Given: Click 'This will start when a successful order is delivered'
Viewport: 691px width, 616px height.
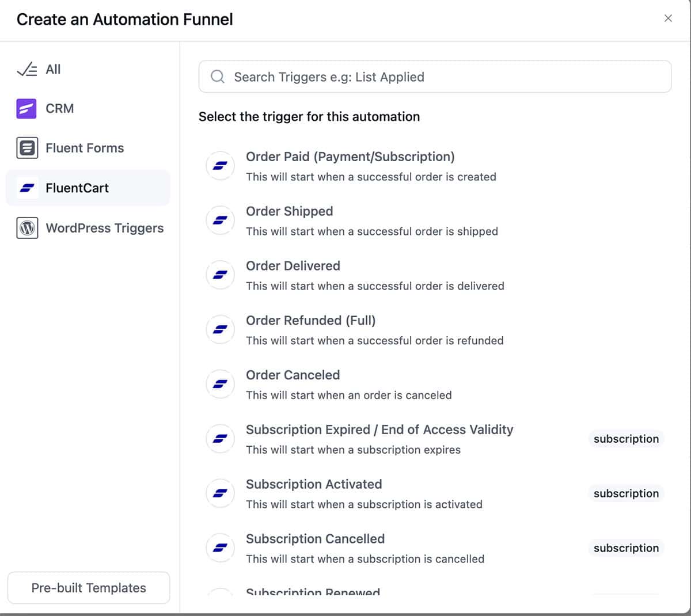Looking at the screenshot, I should [x=375, y=286].
